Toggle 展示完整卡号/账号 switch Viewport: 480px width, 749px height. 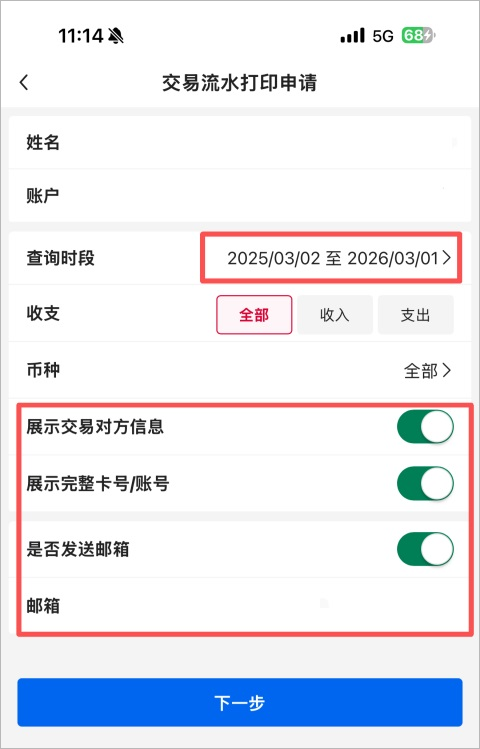point(425,483)
